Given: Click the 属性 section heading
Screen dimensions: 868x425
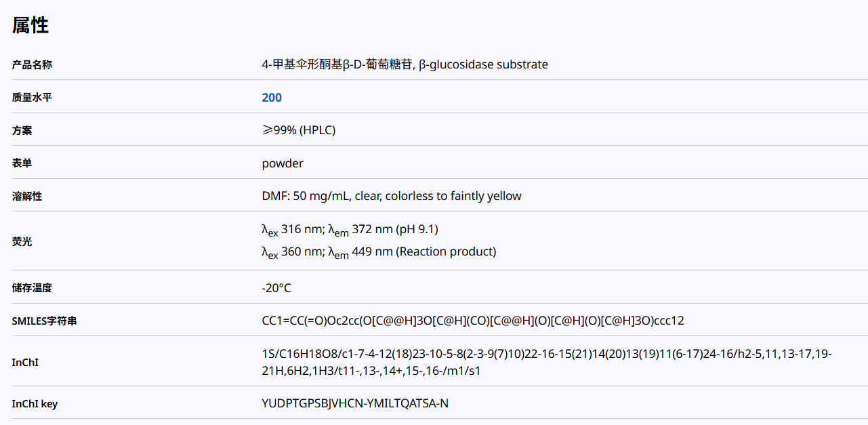Looking at the screenshot, I should click(x=30, y=26).
